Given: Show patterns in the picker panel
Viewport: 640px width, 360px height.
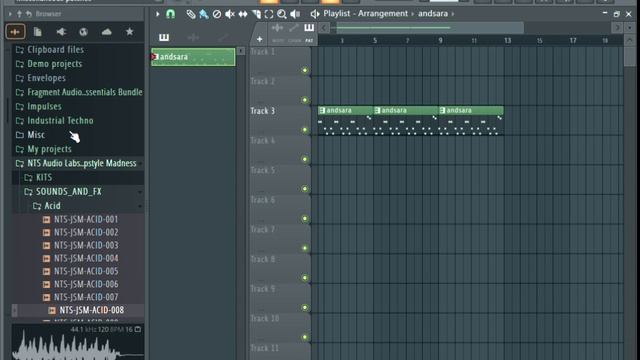Looking at the screenshot, I should coord(164,38).
